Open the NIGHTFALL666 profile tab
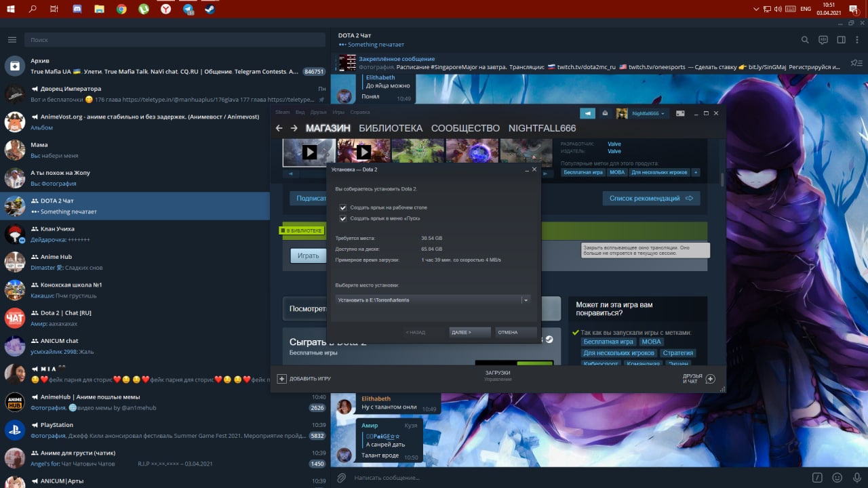Viewport: 868px width, 488px height. tap(542, 128)
